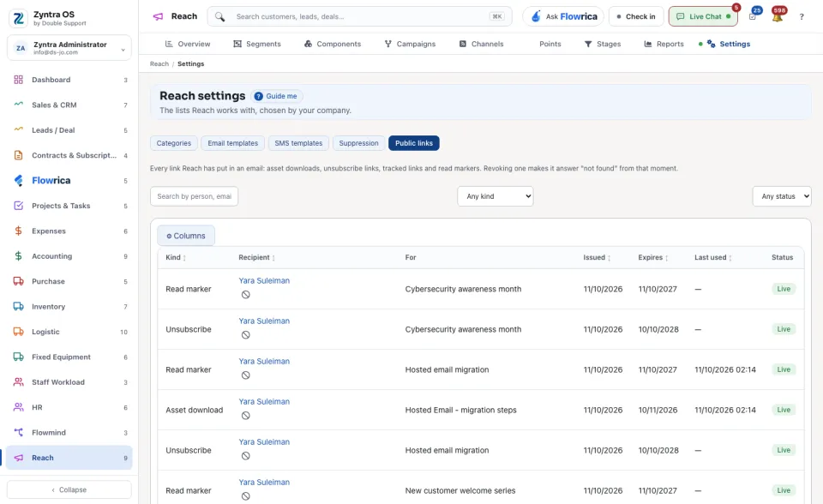823x504 pixels.
Task: Click the Zyntra OS logo
Action: coord(18,18)
